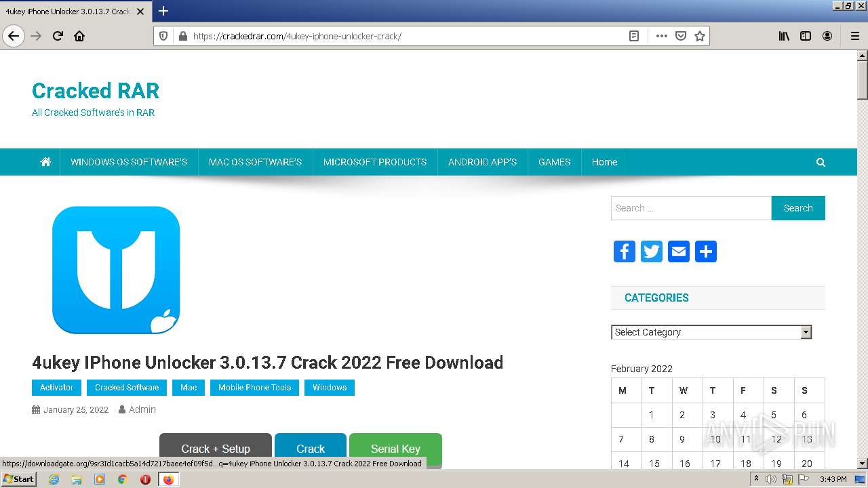Launch Chrome from taskbar
Screen dimensions: 868x488
123,479
